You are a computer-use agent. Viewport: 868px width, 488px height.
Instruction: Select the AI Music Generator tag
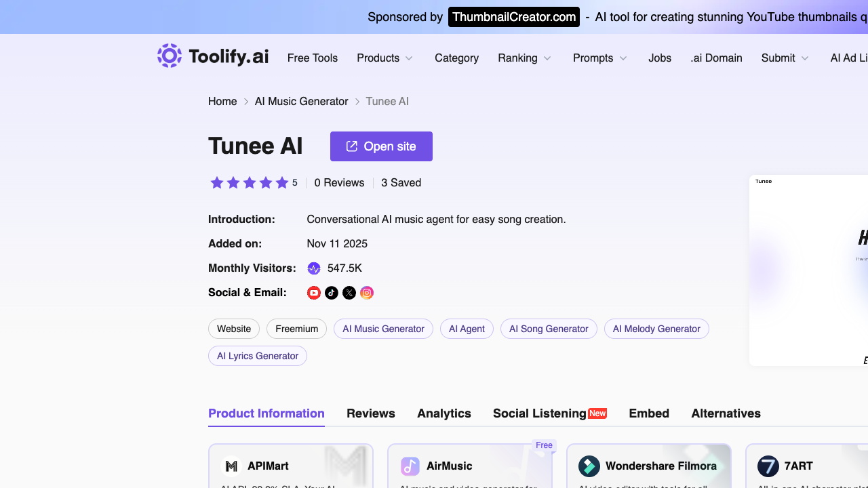(x=383, y=329)
